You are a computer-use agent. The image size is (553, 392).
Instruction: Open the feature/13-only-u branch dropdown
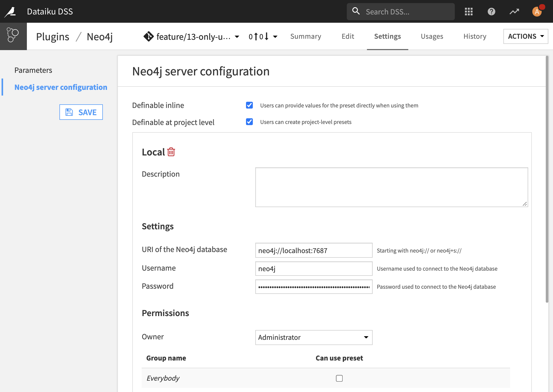191,36
